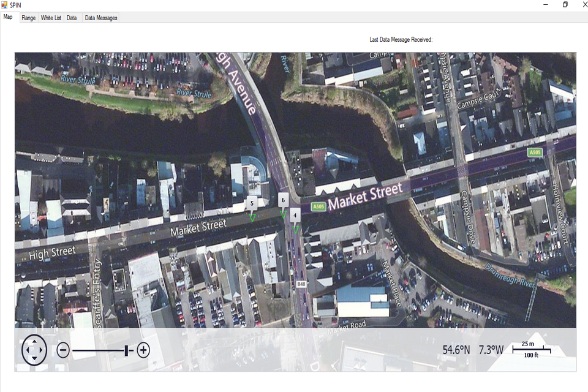Open the White List tab
The height and width of the screenshot is (392, 588).
pyautogui.click(x=51, y=18)
